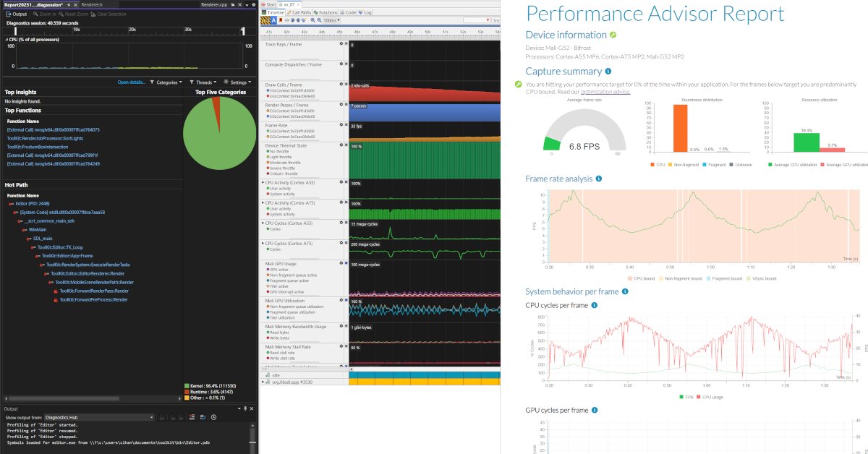Expand CPU Activity (Cortex-A75) row

tap(263, 203)
